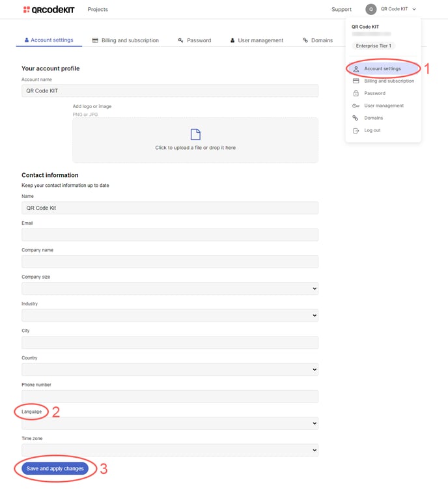This screenshot has width=448, height=489.
Task: Switch to the User management tab
Action: tap(257, 40)
